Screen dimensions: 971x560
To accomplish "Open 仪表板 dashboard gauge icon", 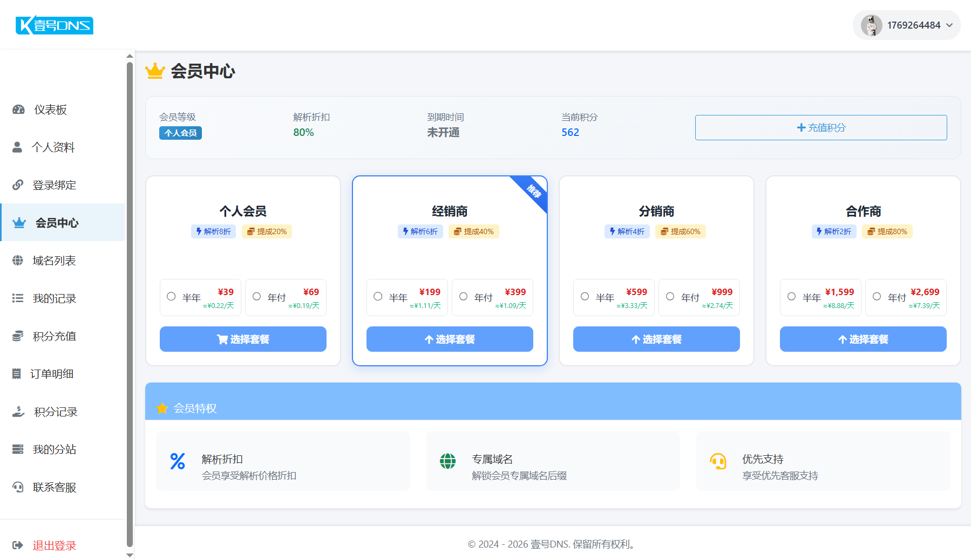I will click(18, 110).
